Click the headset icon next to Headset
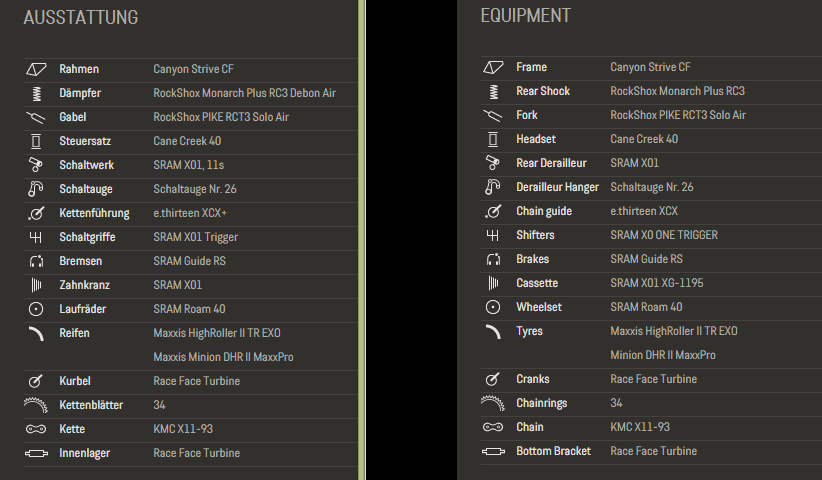Viewport: 822px width, 480px height. (493, 139)
